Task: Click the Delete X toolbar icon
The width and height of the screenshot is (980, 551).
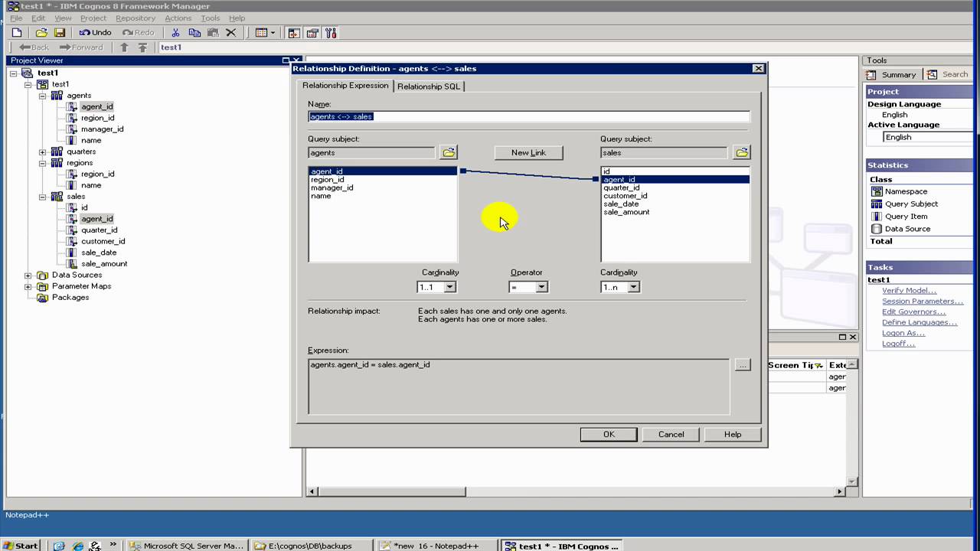Action: (x=230, y=33)
